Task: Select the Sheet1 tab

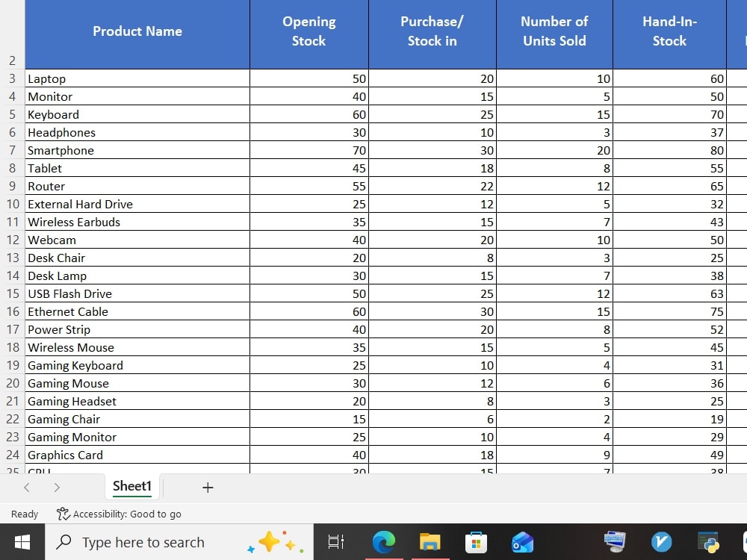Action: pyautogui.click(x=132, y=486)
